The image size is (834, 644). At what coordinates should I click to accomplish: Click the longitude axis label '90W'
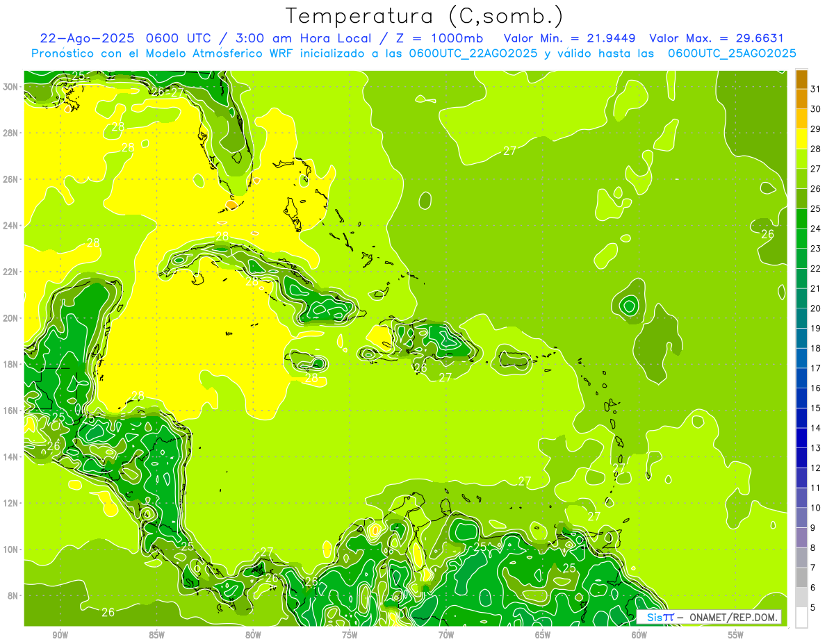60,635
